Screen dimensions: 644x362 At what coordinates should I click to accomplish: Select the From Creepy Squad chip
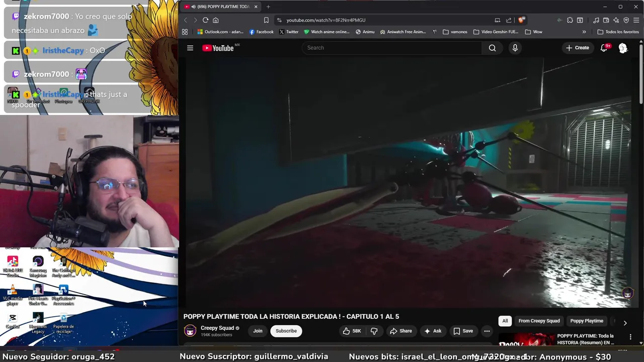(x=539, y=321)
